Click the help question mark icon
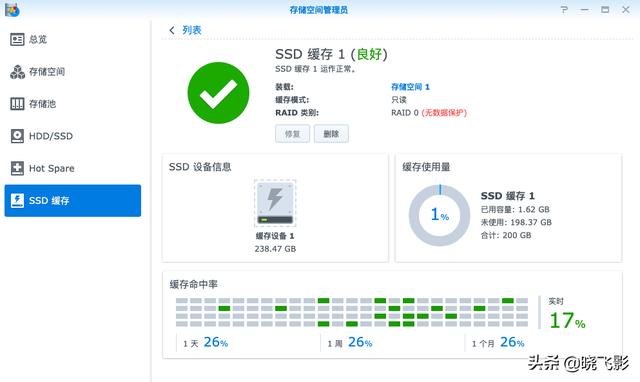This screenshot has width=640, height=382. pos(564,9)
